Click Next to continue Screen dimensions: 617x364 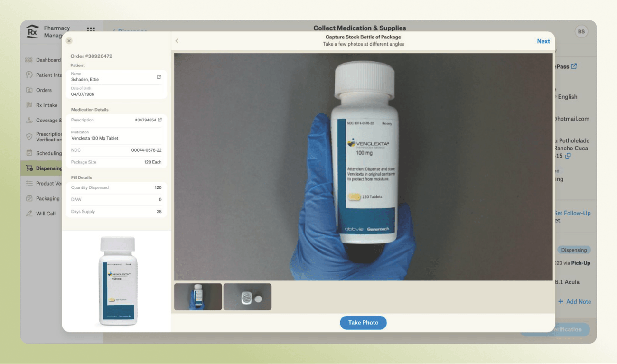pyautogui.click(x=543, y=41)
